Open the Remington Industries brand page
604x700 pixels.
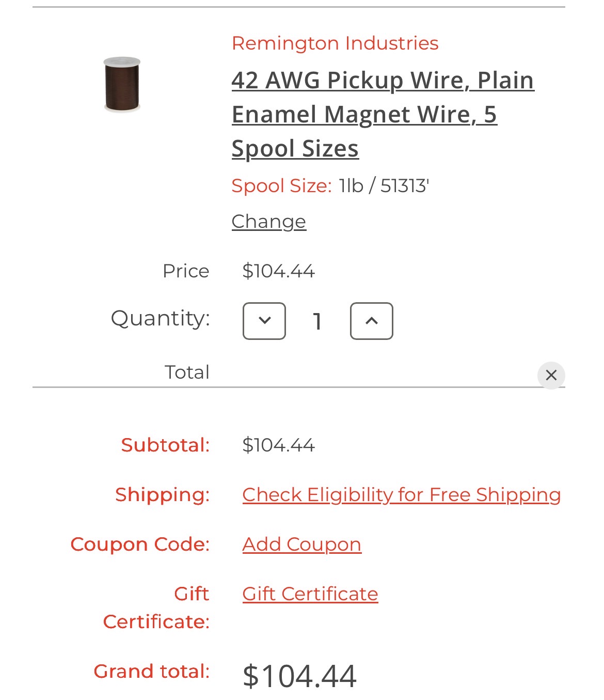point(335,43)
